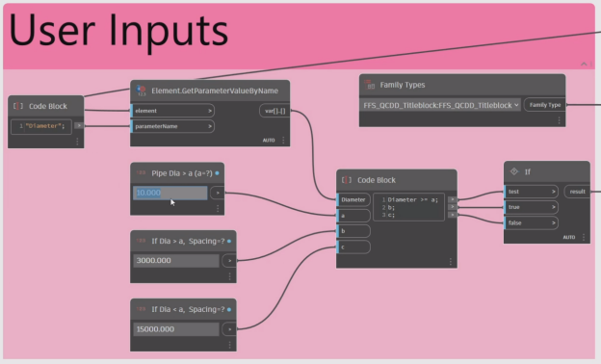Image resolution: width=601 pixels, height=364 pixels.
Task: Open the If node options menu dots
Action: pyautogui.click(x=584, y=237)
